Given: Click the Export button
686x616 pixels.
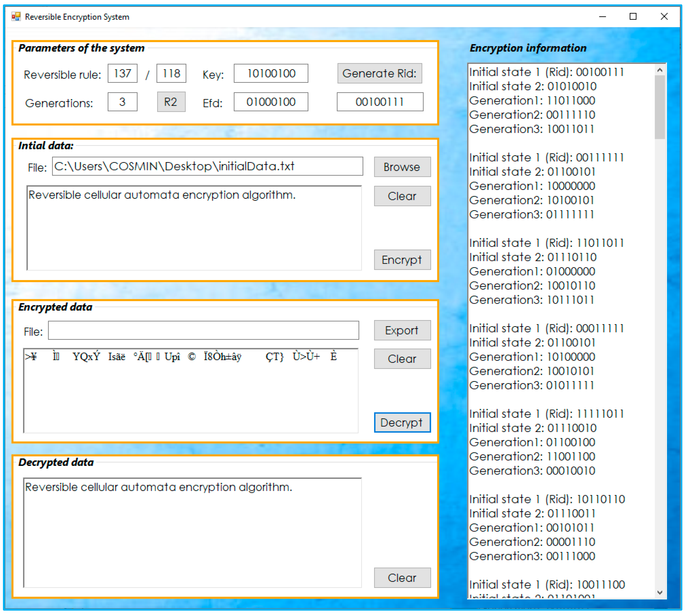Looking at the screenshot, I should 402,330.
